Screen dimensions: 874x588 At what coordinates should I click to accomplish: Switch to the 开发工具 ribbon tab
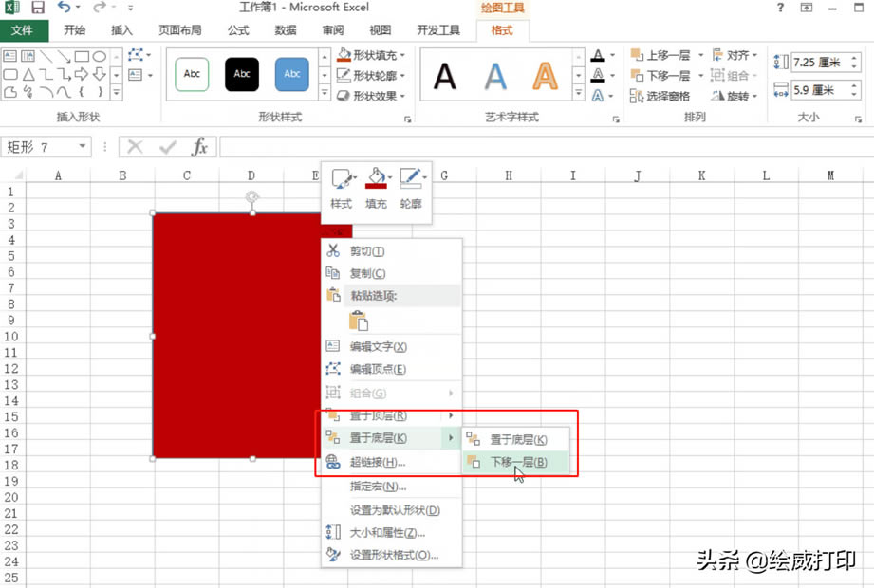point(437,29)
